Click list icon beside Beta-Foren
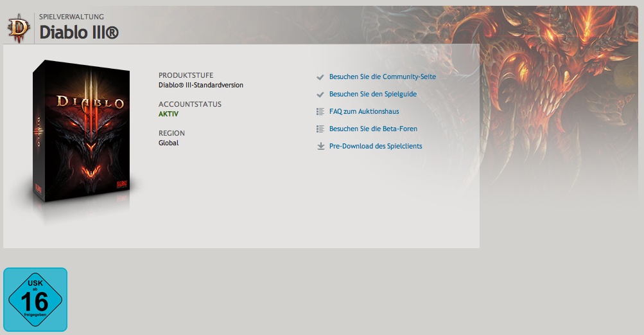This screenshot has width=644, height=335. pyautogui.click(x=320, y=129)
